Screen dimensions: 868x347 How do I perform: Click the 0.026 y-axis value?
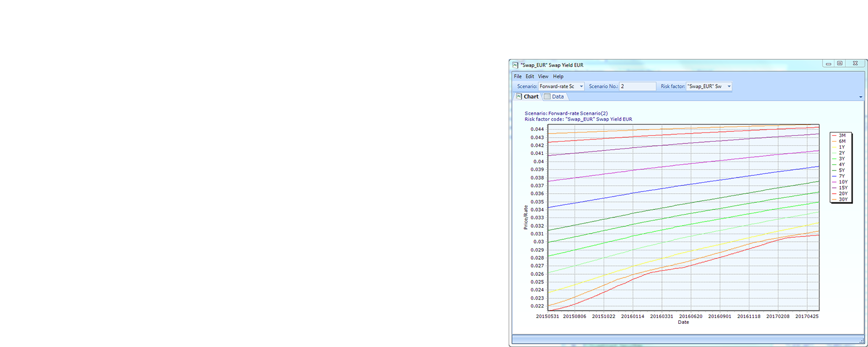536,274
